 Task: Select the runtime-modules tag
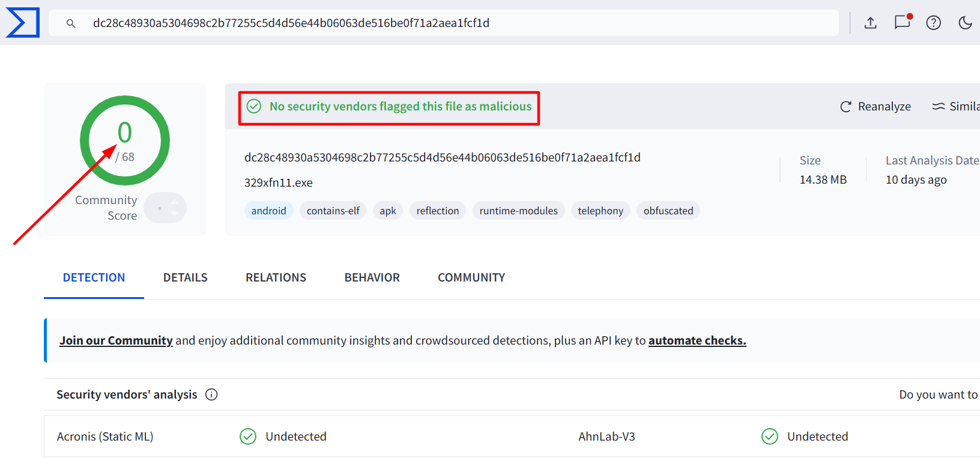pyautogui.click(x=519, y=211)
